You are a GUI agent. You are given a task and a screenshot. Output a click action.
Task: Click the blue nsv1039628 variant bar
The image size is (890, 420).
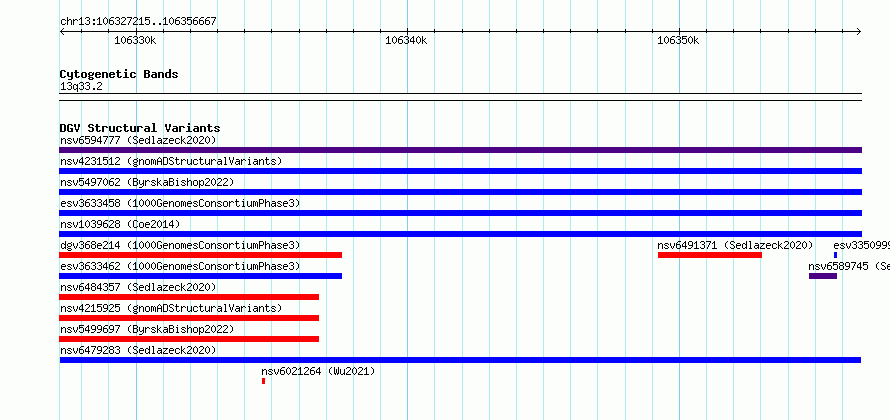pos(460,234)
